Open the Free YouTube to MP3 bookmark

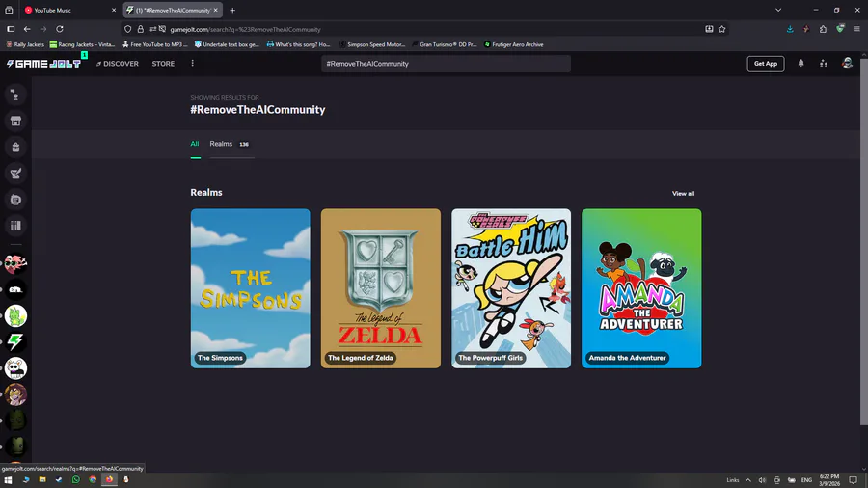click(x=155, y=44)
